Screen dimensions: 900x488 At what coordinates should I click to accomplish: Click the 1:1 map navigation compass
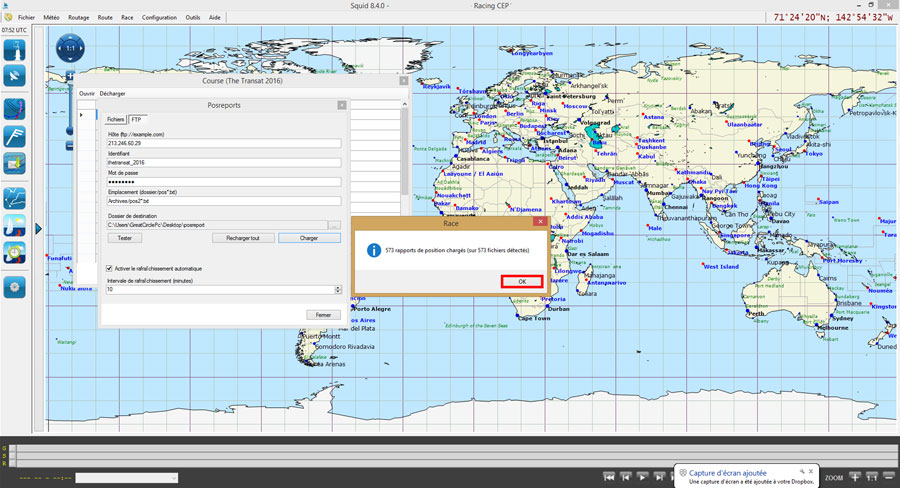(69, 47)
